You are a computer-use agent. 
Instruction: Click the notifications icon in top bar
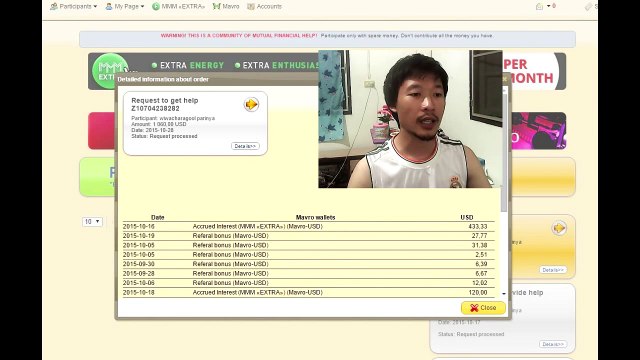point(540,7)
